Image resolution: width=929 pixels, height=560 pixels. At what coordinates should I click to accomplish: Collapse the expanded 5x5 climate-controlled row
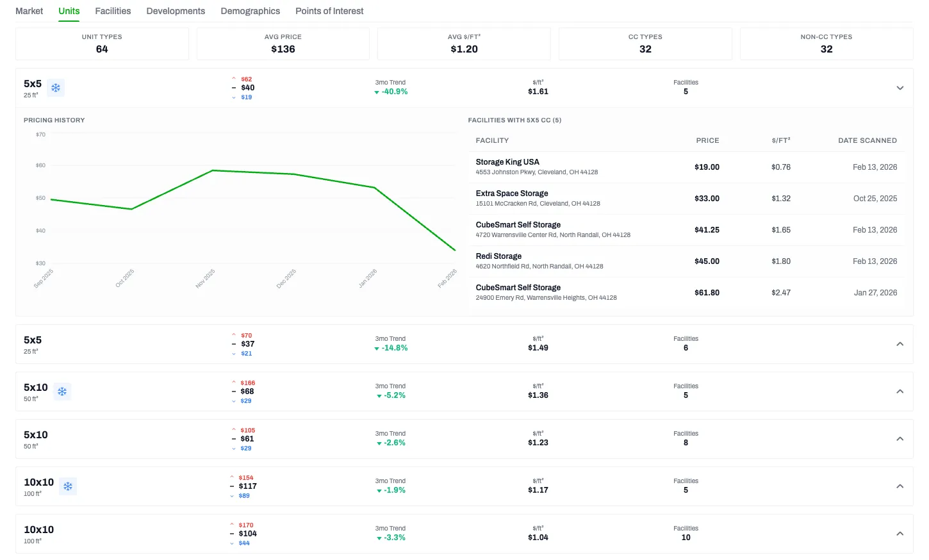click(x=900, y=88)
